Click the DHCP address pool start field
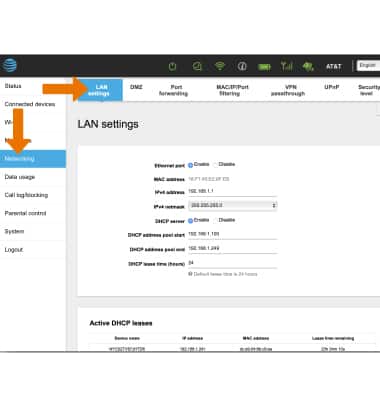Screen dimensions: 380x400 233,234
